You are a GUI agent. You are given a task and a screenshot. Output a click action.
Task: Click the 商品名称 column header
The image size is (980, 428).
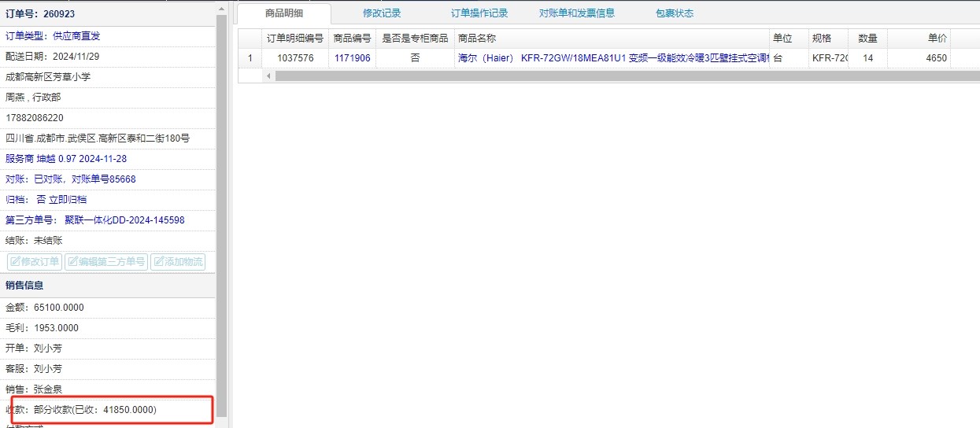612,39
